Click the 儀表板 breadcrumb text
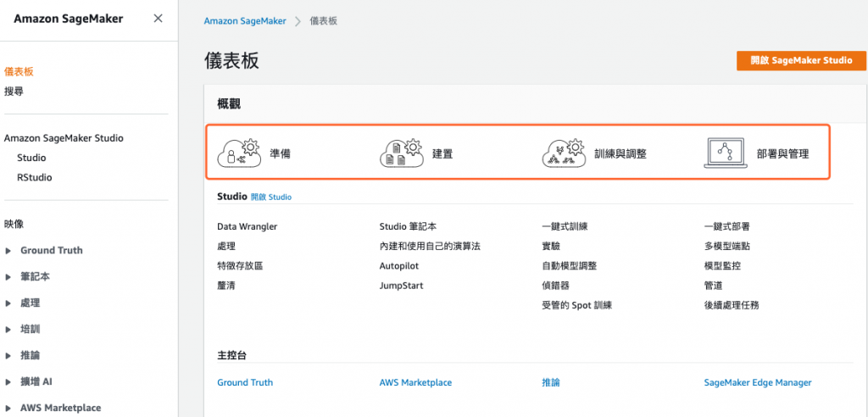 (x=323, y=21)
